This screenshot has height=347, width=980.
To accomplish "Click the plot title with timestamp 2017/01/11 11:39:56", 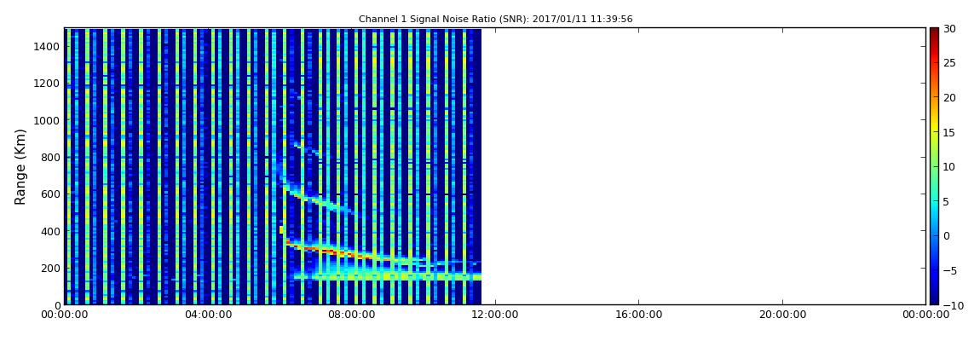I will [x=496, y=20].
